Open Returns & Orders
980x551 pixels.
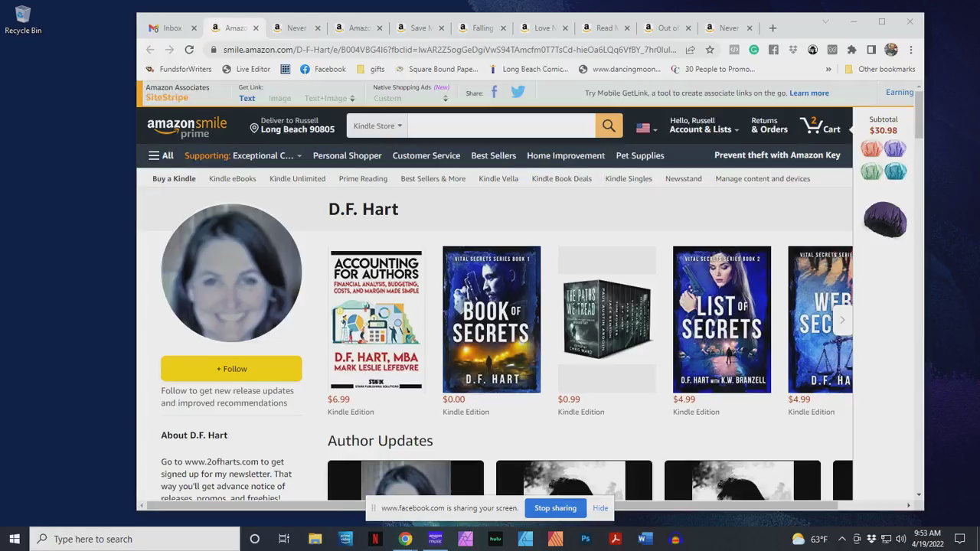769,125
